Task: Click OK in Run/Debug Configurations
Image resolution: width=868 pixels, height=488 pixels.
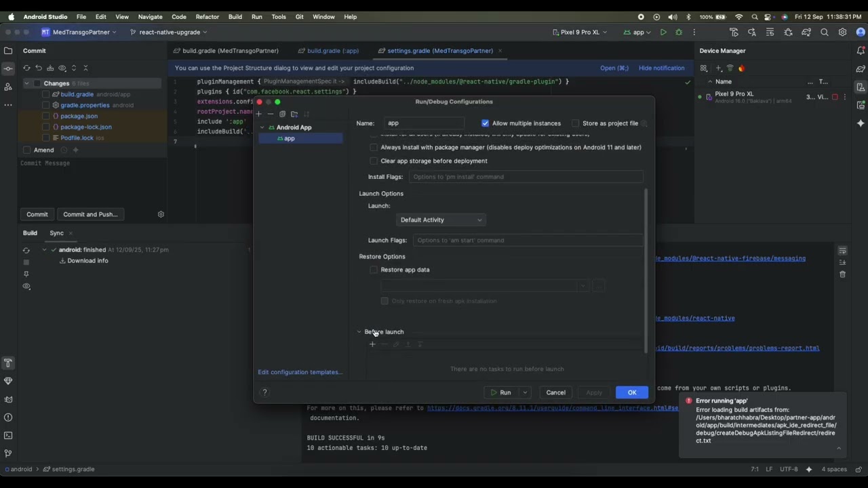Action: pyautogui.click(x=632, y=392)
